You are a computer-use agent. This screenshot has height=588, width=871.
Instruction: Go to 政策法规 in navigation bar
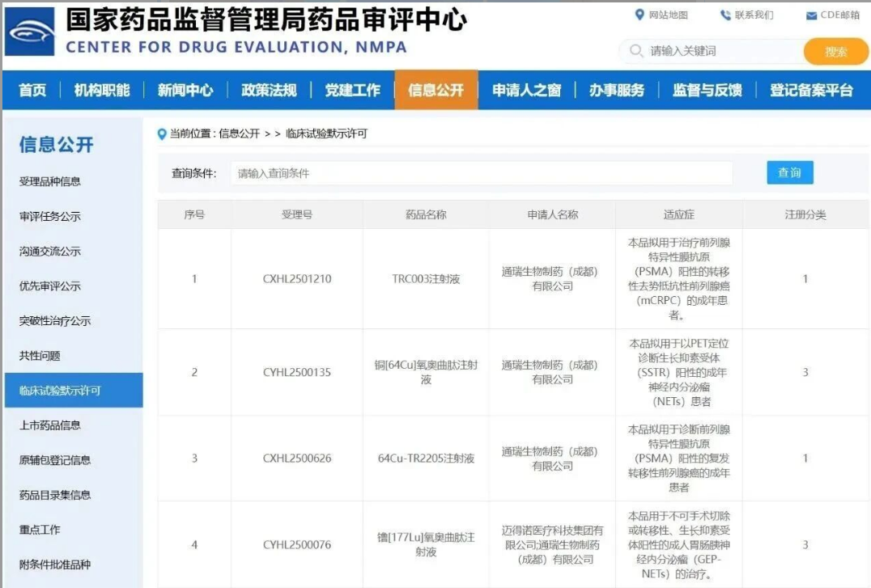pos(269,90)
